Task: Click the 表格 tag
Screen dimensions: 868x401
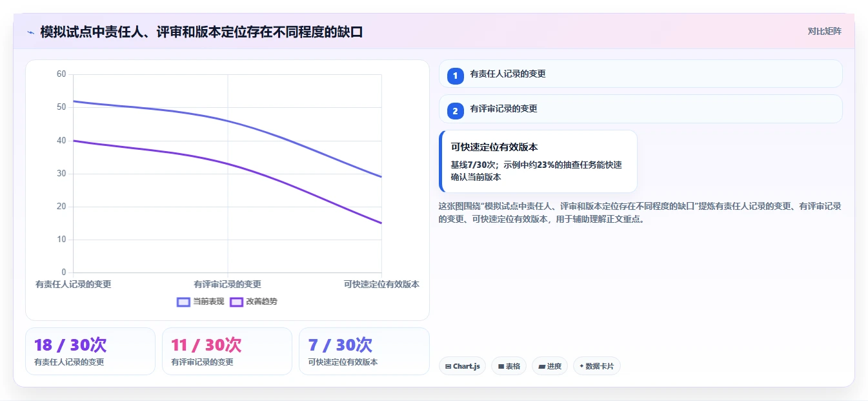Action: click(x=509, y=366)
